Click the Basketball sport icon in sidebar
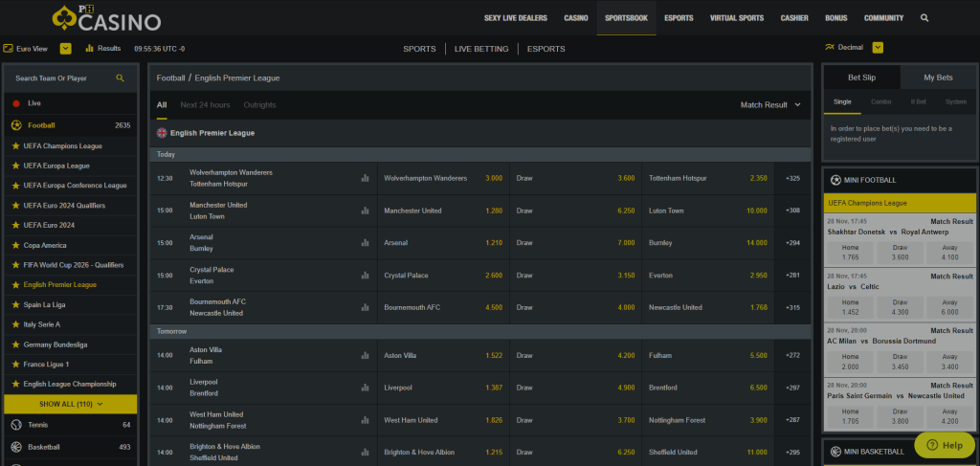 tap(16, 447)
